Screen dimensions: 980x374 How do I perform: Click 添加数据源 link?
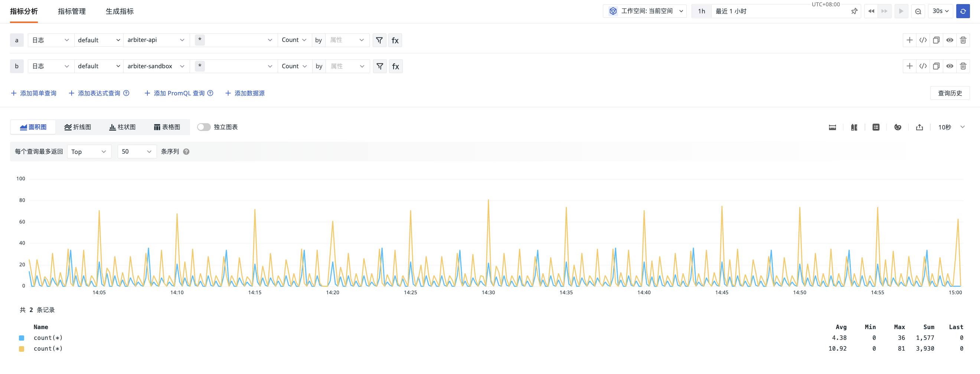pos(245,93)
